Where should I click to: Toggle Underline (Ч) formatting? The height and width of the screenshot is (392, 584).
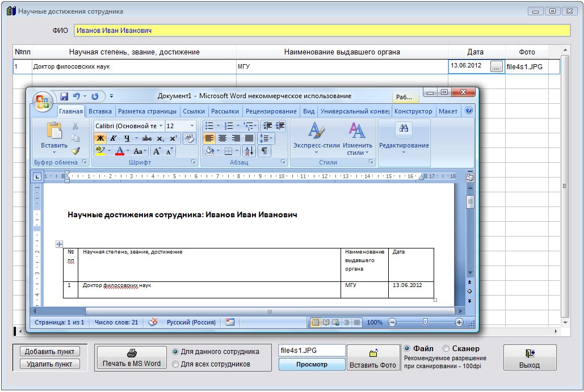point(127,138)
